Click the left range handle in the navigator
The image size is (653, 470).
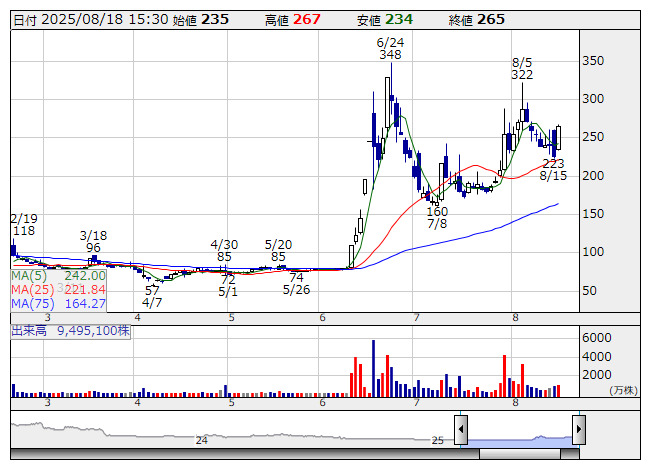(x=461, y=431)
